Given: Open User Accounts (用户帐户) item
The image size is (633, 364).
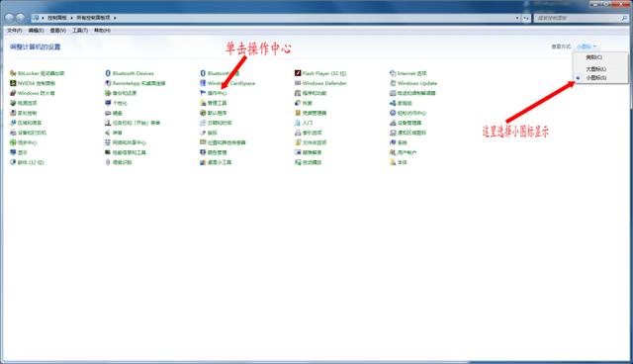Looking at the screenshot, I should pyautogui.click(x=403, y=152).
